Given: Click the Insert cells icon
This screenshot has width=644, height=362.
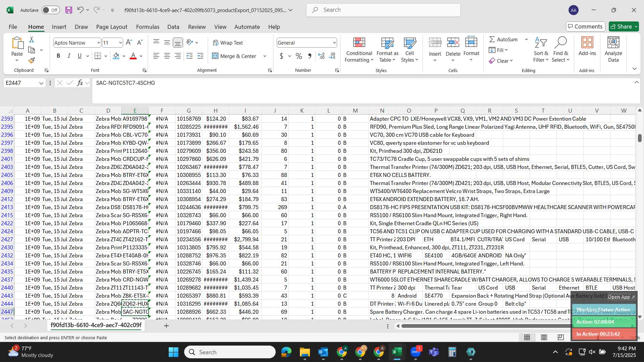Looking at the screenshot, I should click(x=435, y=43).
